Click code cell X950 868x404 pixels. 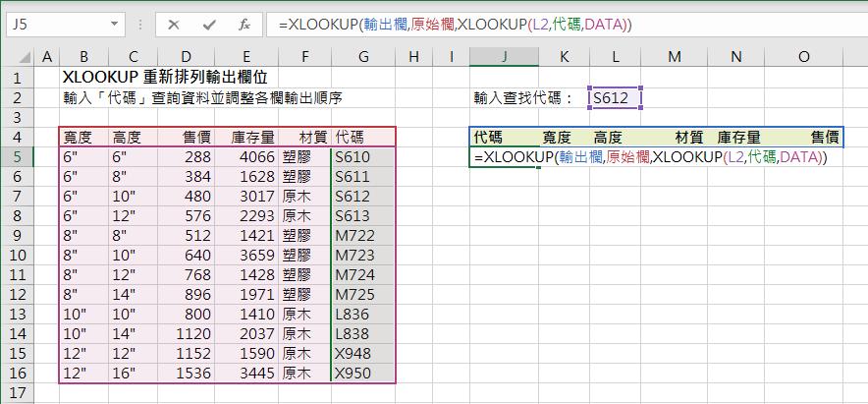pyautogui.click(x=363, y=373)
